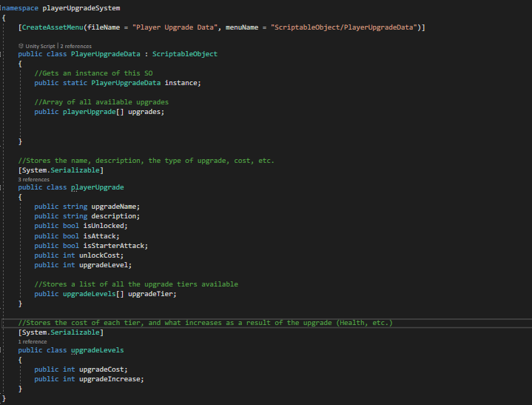Viewport: 532px width, 405px height.
Task: Click 'upgradeLevels' in its class declaration
Action: click(98, 350)
